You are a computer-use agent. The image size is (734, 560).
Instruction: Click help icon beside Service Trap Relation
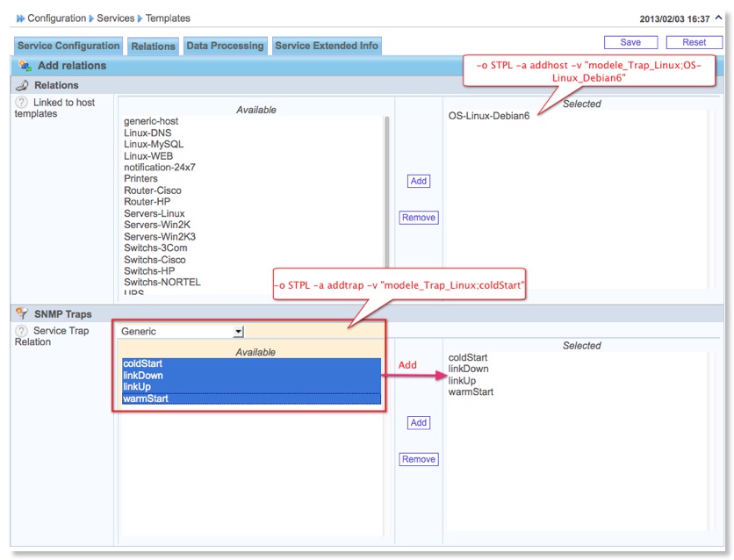[x=22, y=331]
